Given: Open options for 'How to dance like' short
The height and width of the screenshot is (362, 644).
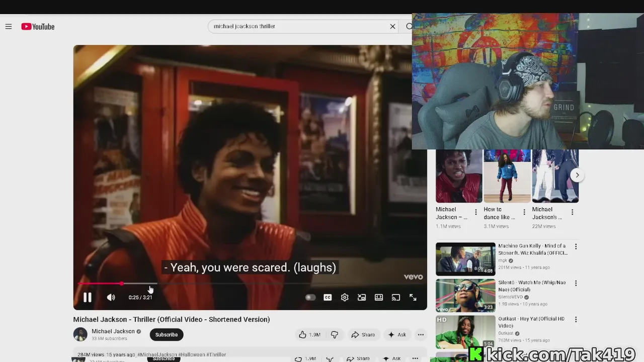Looking at the screenshot, I should 524,212.
